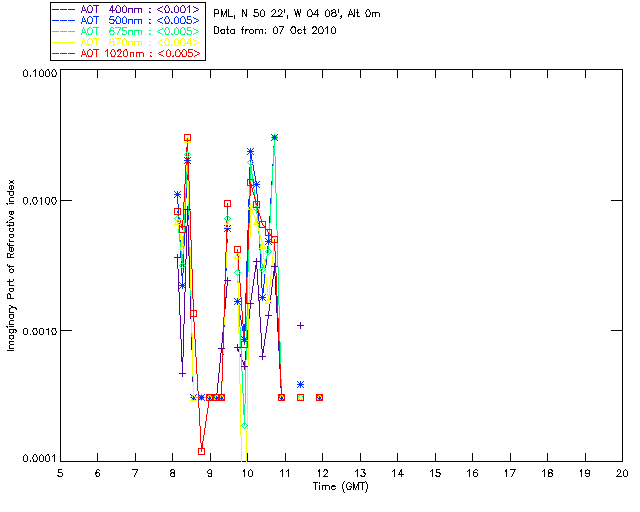Image resolution: width=640 pixels, height=512 pixels.
Task: Click the x-axis tick label 5
Action: (x=60, y=472)
